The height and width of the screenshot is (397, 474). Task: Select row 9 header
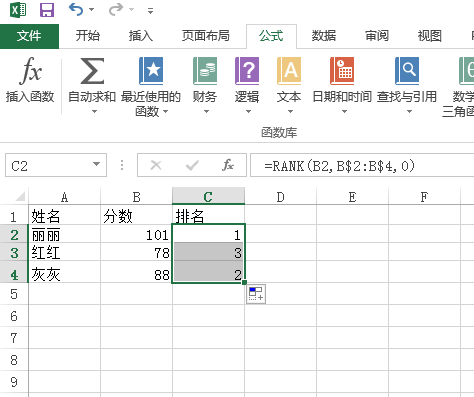coord(14,382)
